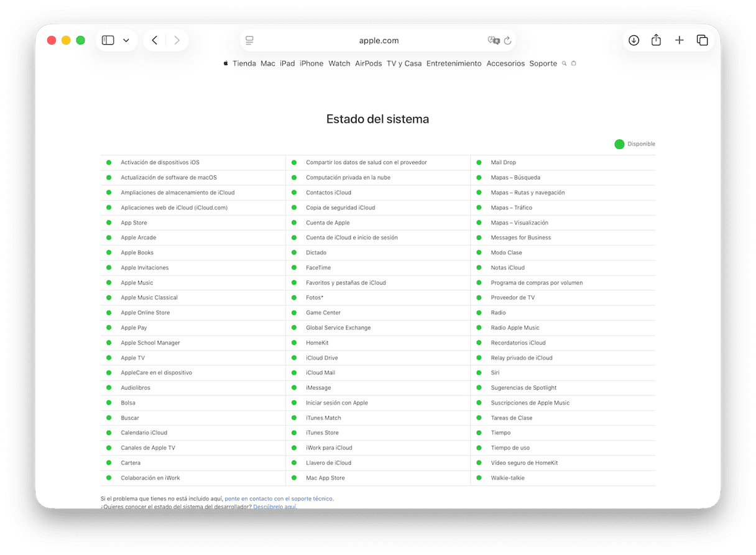The image size is (756, 555).
Task: Show the tab overview
Action: [x=702, y=40]
